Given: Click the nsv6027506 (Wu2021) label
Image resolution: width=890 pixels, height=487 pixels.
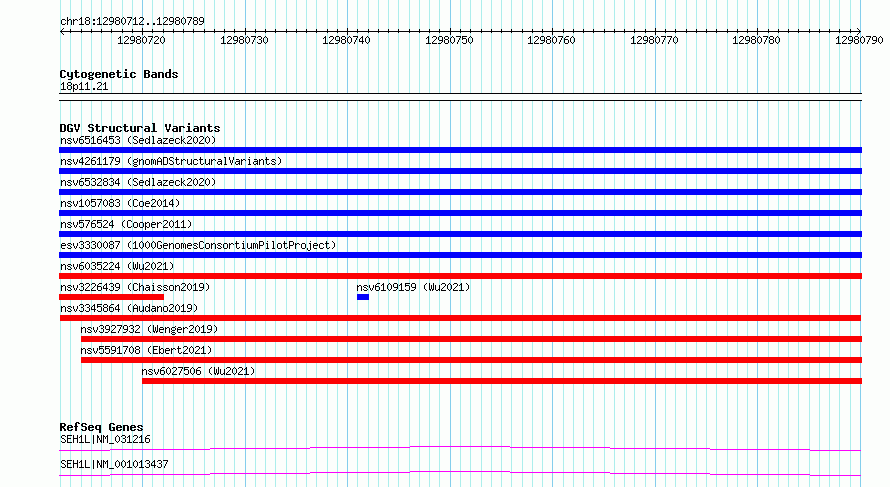Looking at the screenshot, I should [x=198, y=371].
